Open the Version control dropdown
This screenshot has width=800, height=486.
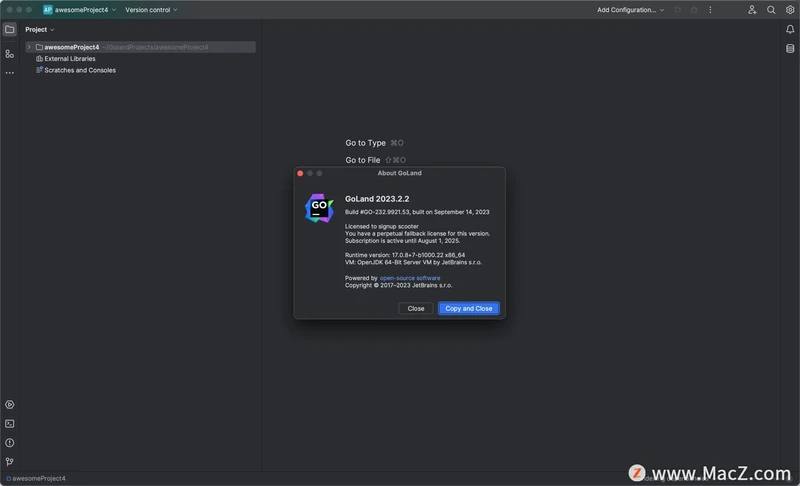pos(151,10)
